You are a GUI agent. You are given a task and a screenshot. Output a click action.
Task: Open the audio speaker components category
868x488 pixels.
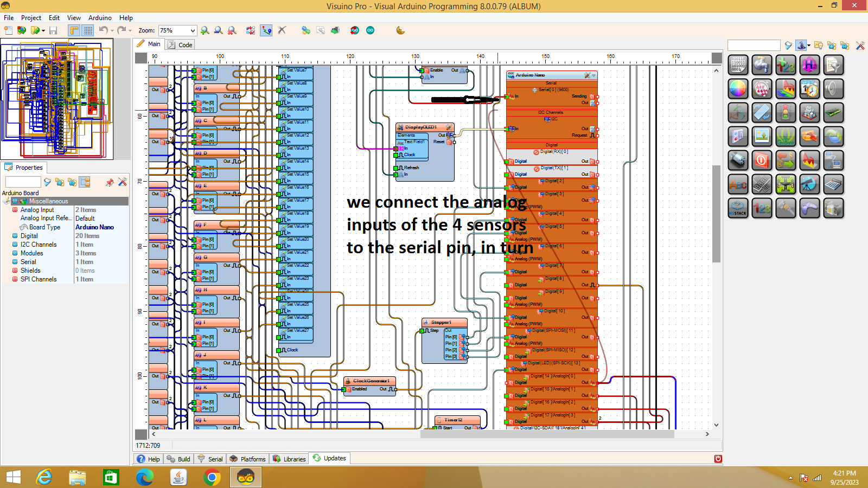tap(833, 88)
